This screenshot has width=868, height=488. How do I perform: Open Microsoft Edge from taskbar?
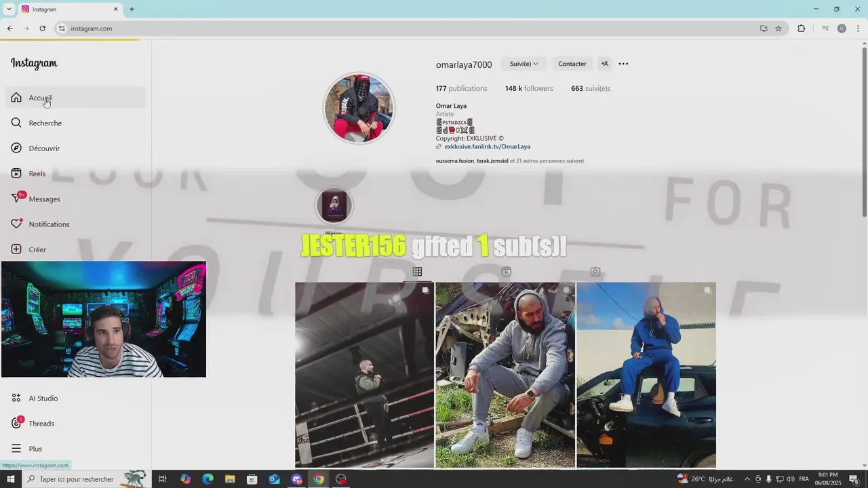click(x=208, y=479)
